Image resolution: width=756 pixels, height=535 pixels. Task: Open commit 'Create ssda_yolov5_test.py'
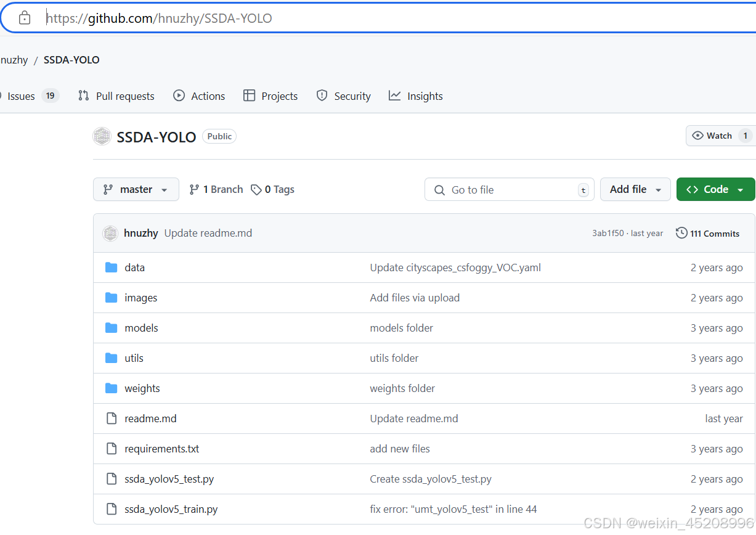point(431,479)
